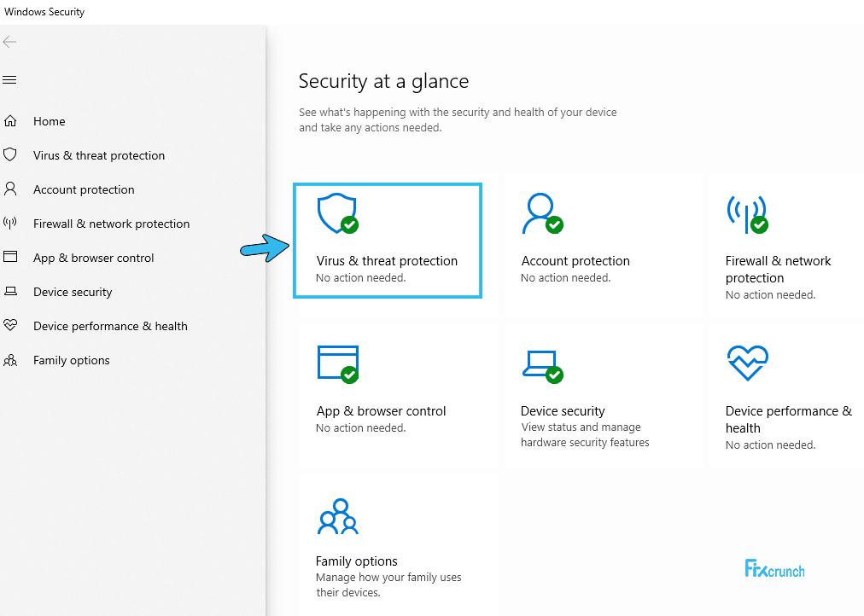This screenshot has height=616, width=864.
Task: Open Virus & threat protection tile title
Action: pyautogui.click(x=387, y=261)
